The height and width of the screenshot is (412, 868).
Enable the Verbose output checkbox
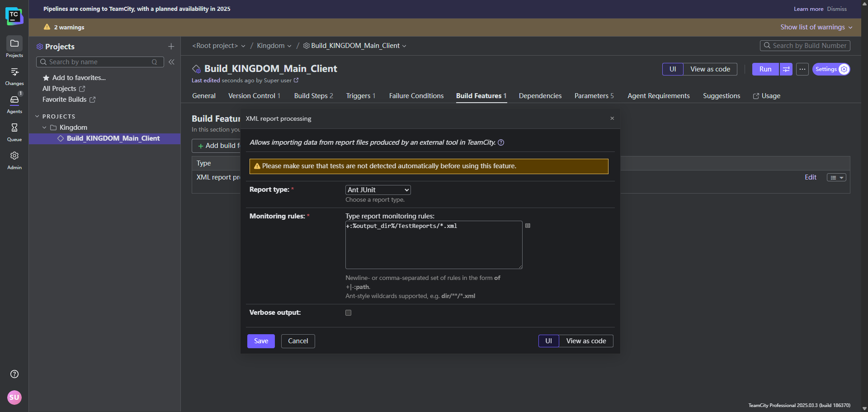click(x=348, y=313)
